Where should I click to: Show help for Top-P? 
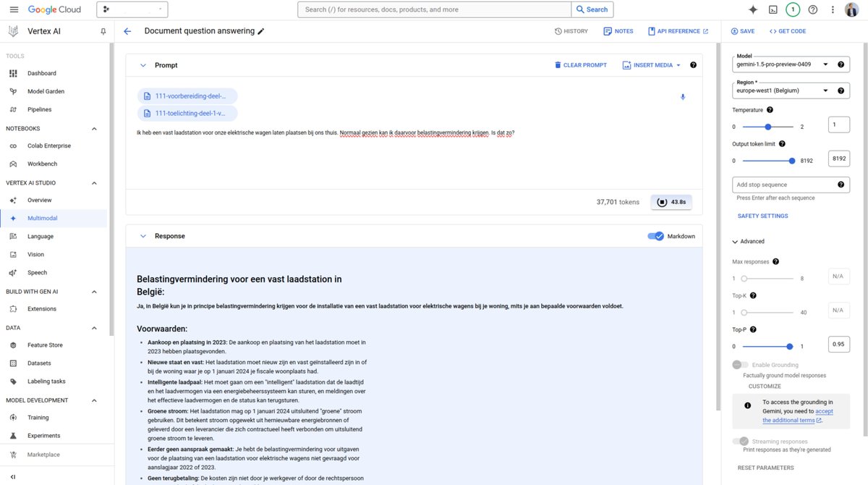coord(753,329)
